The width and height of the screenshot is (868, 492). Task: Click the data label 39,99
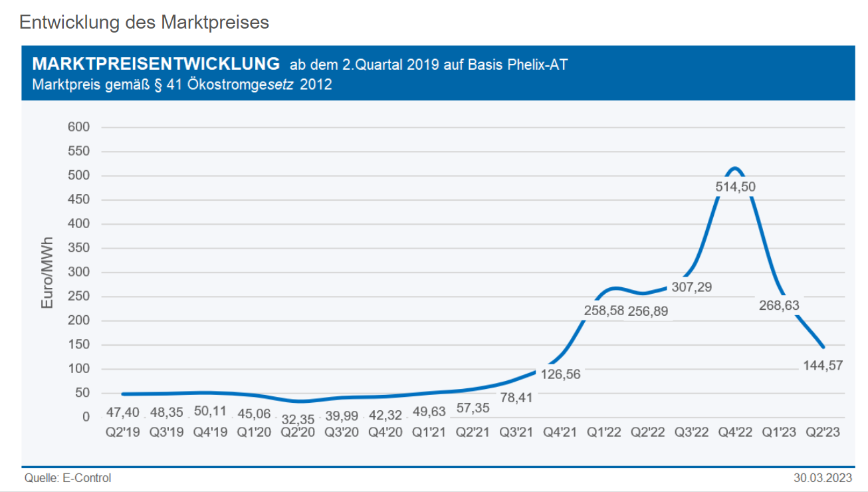[x=342, y=416]
